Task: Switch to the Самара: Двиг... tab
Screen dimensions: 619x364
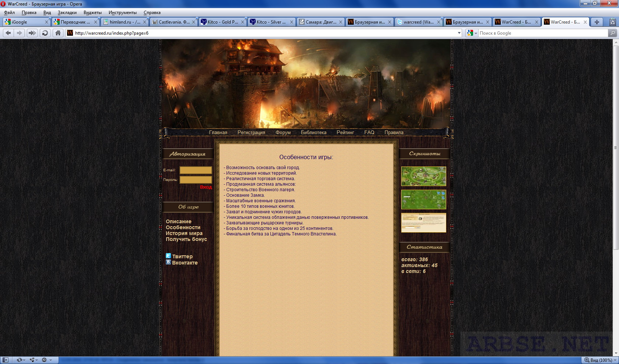Action: 321,22
